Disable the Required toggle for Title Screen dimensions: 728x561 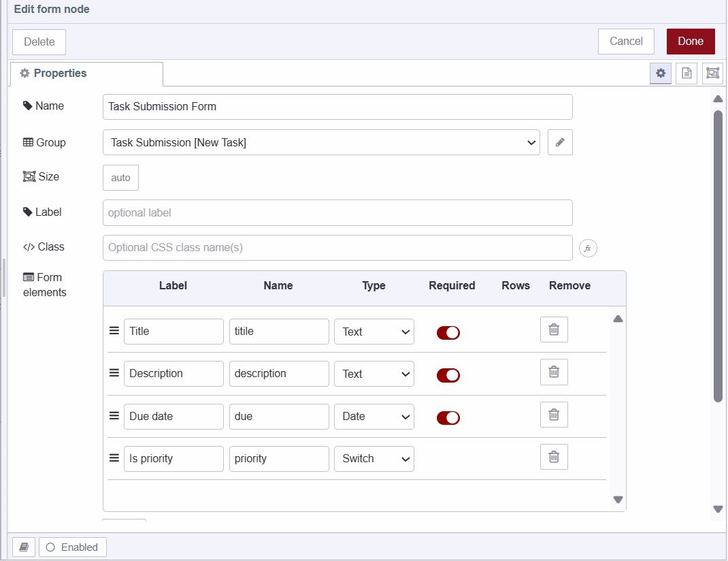[x=448, y=332]
